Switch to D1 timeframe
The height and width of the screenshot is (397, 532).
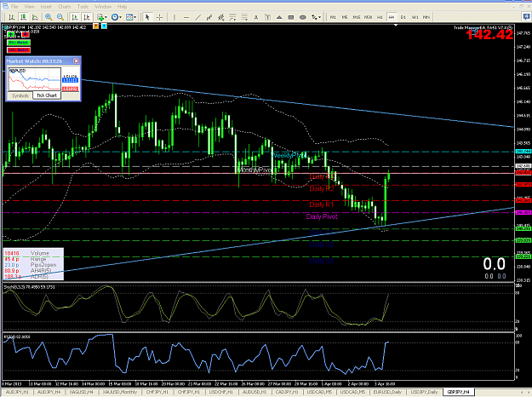[403, 17]
